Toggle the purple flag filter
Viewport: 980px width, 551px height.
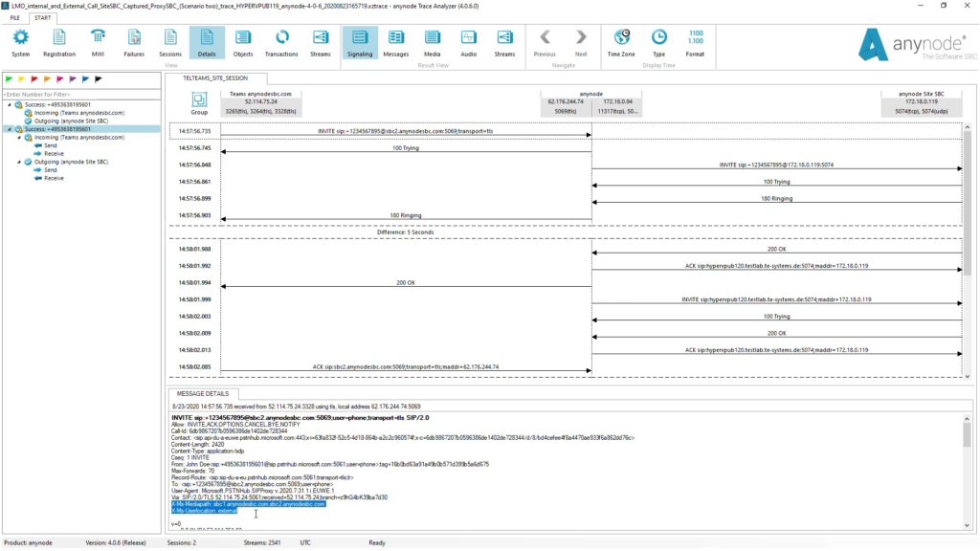tap(73, 79)
